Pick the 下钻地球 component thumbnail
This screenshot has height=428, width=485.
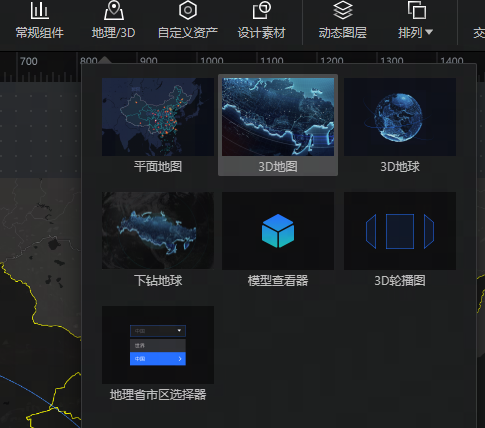(158, 231)
